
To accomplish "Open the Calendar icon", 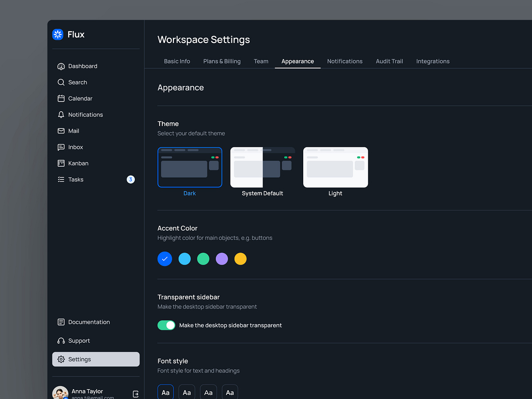I will tap(61, 98).
